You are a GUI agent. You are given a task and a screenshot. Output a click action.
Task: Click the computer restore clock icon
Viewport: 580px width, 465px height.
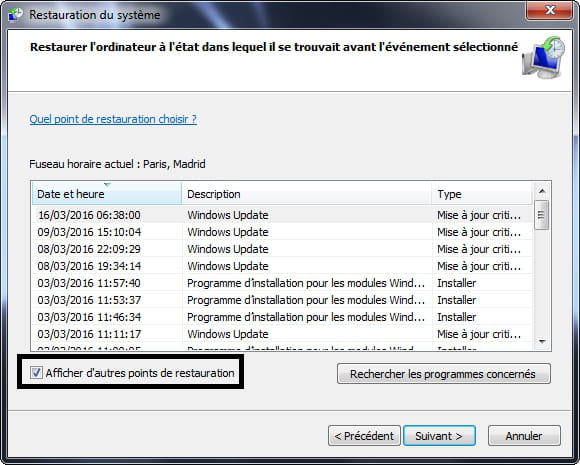tap(543, 57)
